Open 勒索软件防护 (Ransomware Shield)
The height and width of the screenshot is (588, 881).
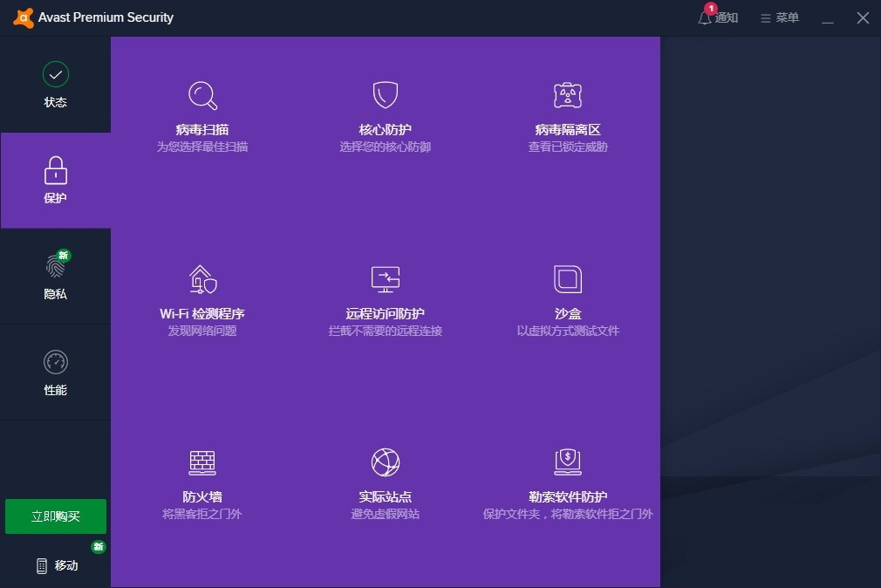pos(568,480)
